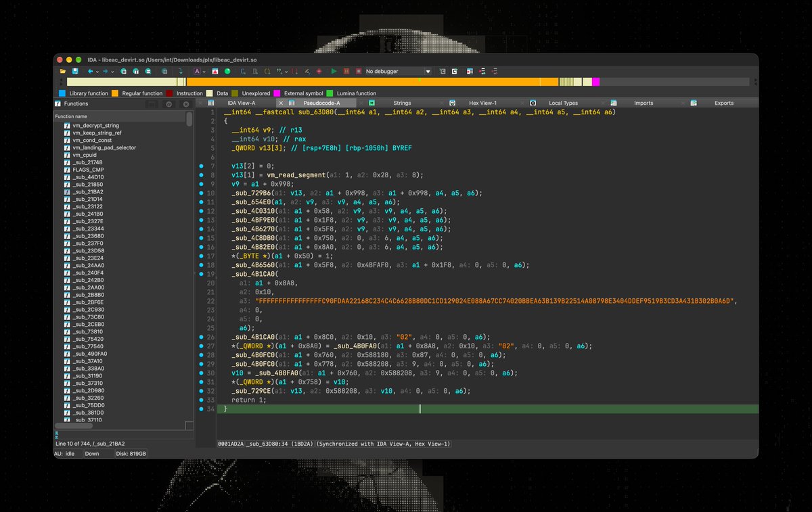
Task: Click the Functions list horizontal scrollbar
Action: (74, 426)
